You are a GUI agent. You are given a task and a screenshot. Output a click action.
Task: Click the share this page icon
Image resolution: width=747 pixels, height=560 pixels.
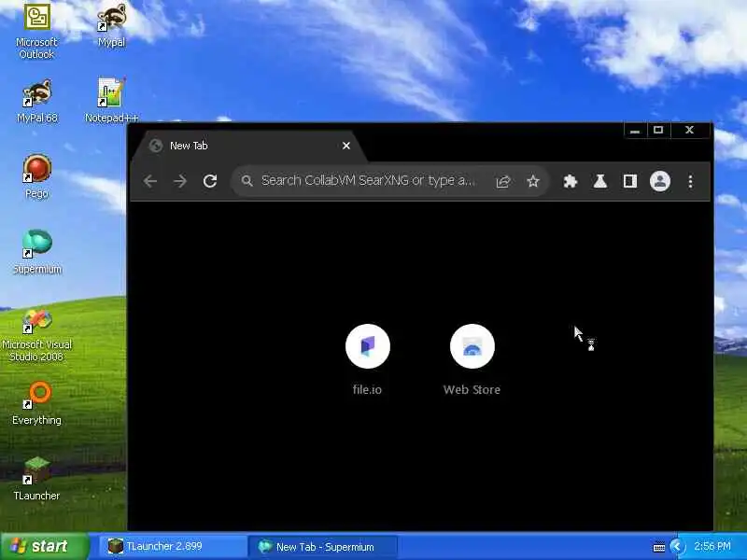pyautogui.click(x=503, y=181)
